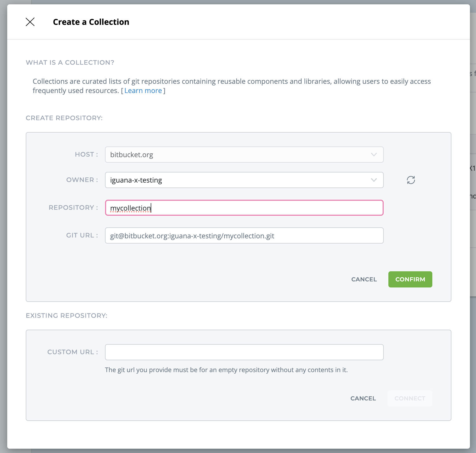The width and height of the screenshot is (476, 453).
Task: Cancel the Create Repository section
Action: tap(364, 279)
